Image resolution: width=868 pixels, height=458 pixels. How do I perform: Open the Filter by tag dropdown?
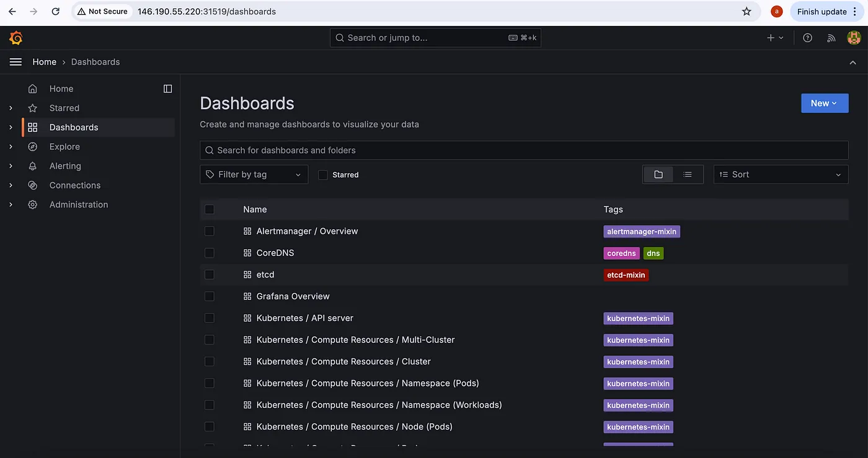click(254, 175)
